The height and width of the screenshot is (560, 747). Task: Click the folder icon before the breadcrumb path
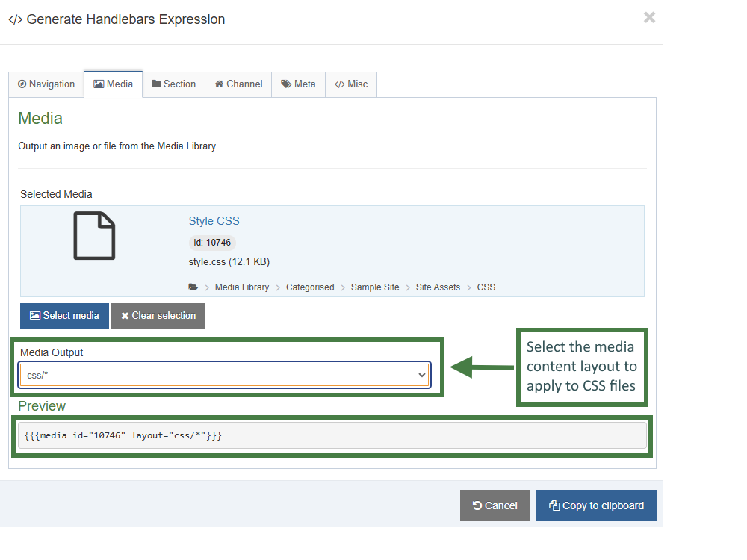[x=192, y=287]
